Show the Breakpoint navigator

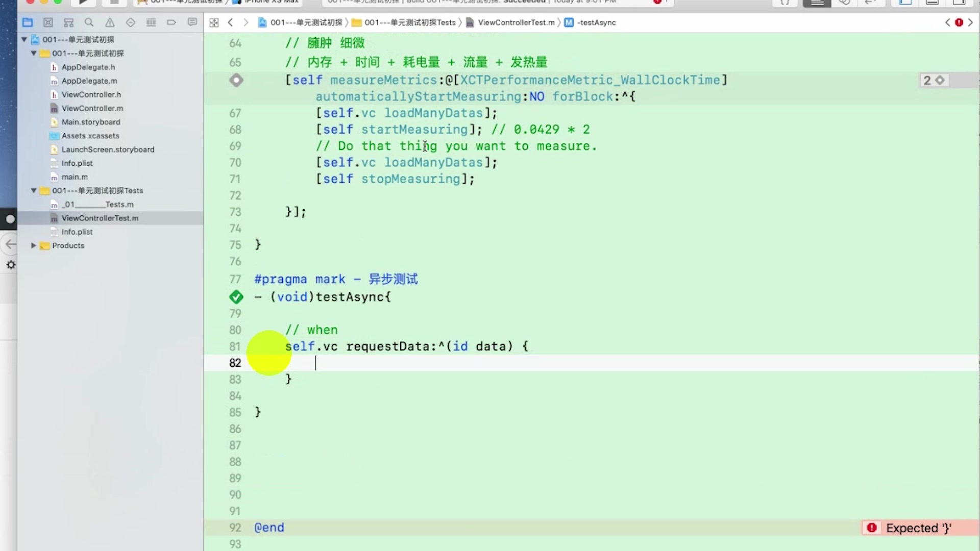coord(171,22)
